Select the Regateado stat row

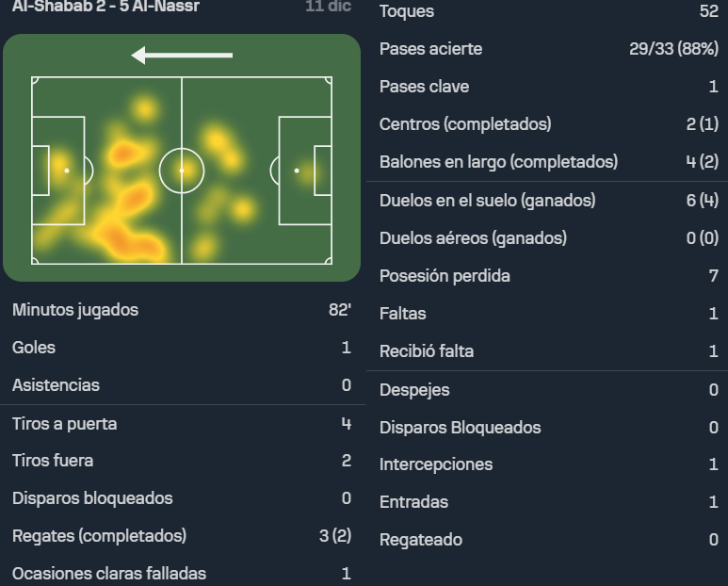[549, 540]
